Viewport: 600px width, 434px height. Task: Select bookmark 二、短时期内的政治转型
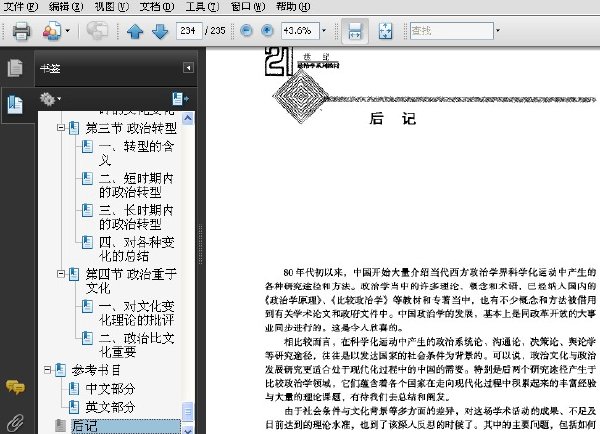point(136,185)
